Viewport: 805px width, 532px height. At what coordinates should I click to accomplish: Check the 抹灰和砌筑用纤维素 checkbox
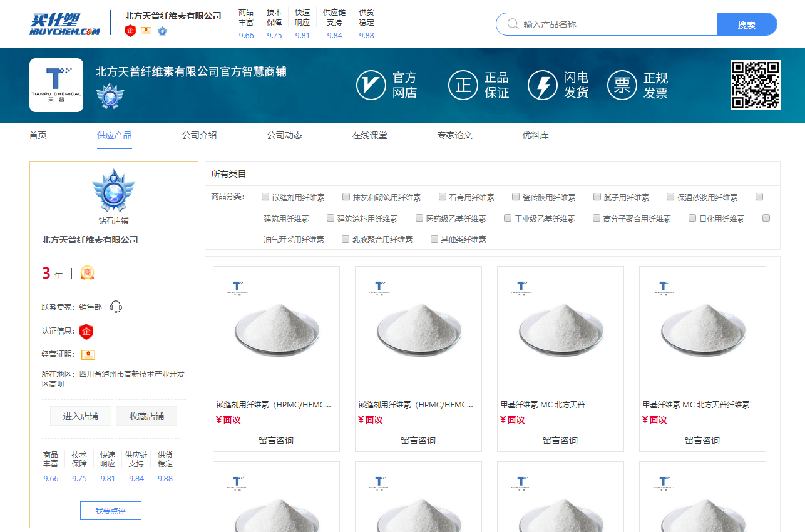click(346, 197)
